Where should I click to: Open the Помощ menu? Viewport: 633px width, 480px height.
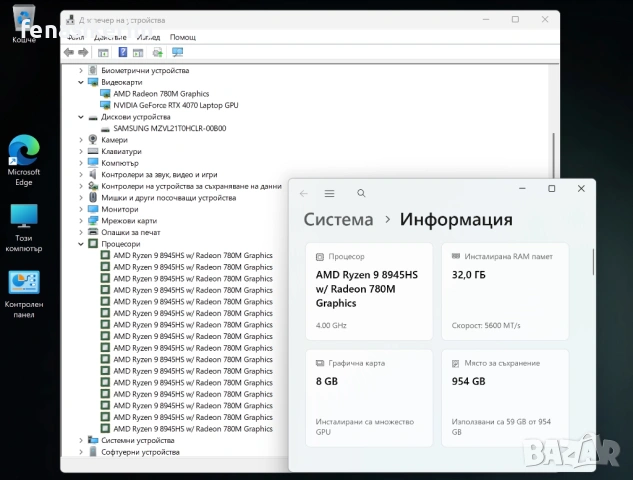coord(182,37)
